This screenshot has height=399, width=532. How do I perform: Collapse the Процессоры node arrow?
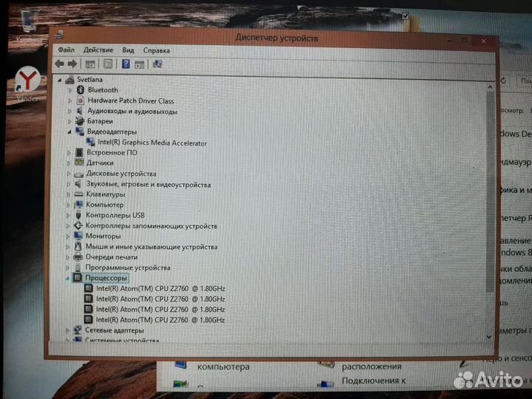click(x=66, y=279)
